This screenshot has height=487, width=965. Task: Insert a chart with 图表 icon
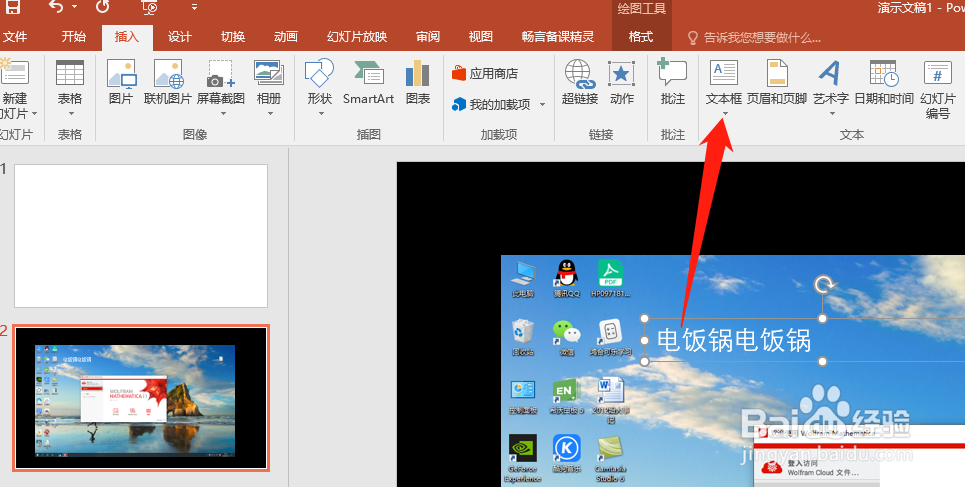(x=418, y=82)
